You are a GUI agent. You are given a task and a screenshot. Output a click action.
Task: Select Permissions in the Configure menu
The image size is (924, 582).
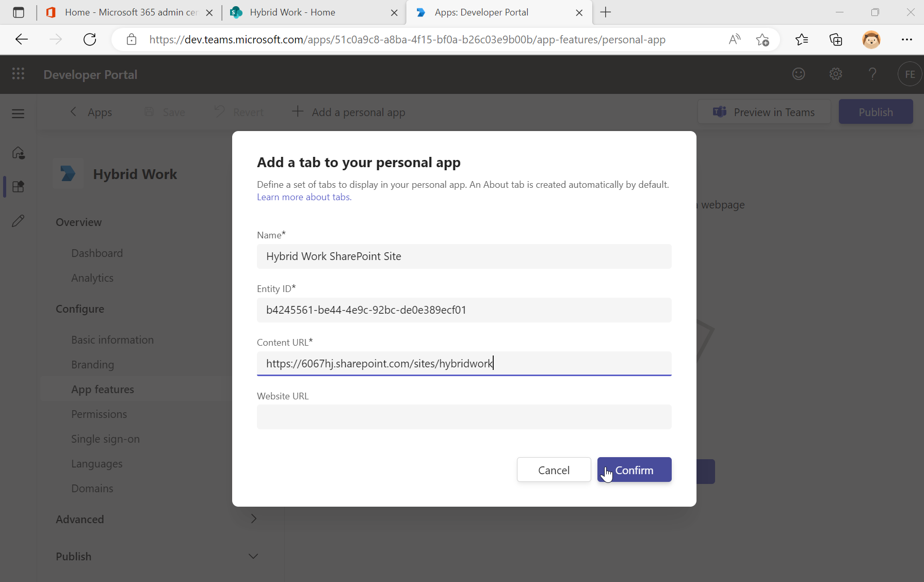click(99, 414)
